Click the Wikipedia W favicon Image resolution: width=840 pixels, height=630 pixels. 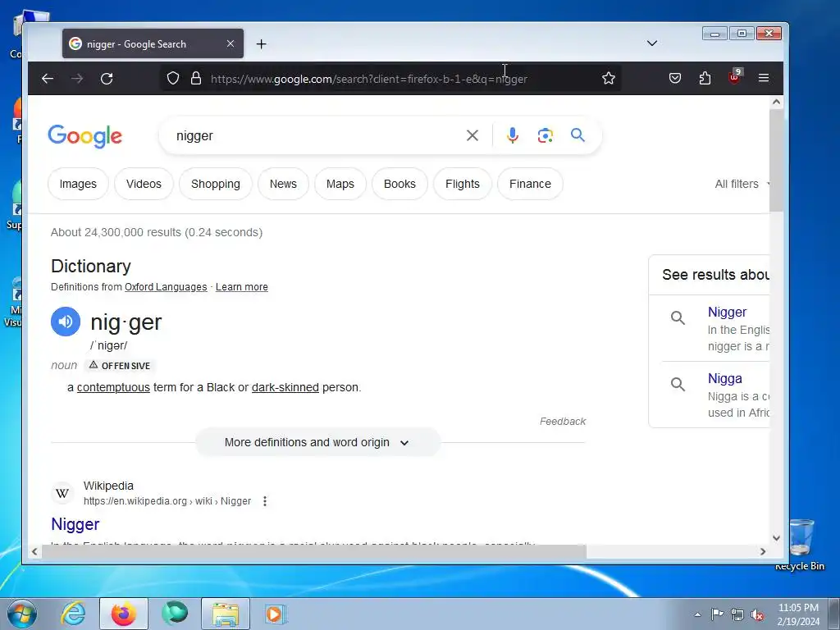[x=62, y=493]
